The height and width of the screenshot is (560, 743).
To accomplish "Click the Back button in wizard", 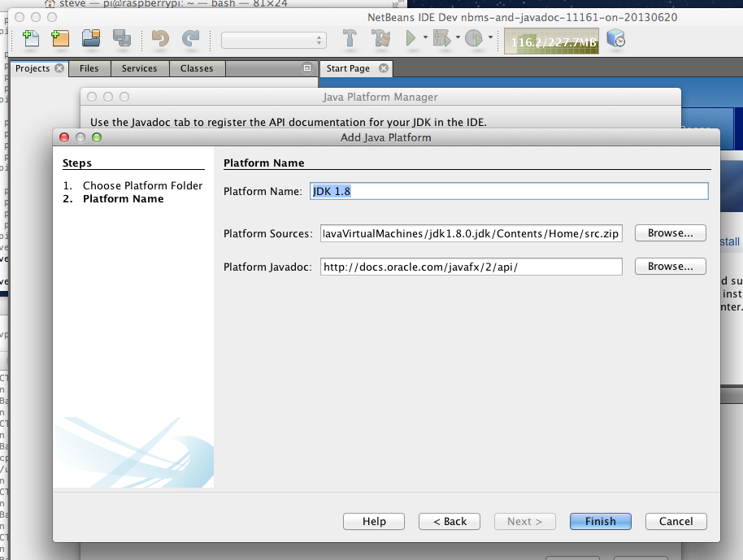I will click(x=450, y=522).
